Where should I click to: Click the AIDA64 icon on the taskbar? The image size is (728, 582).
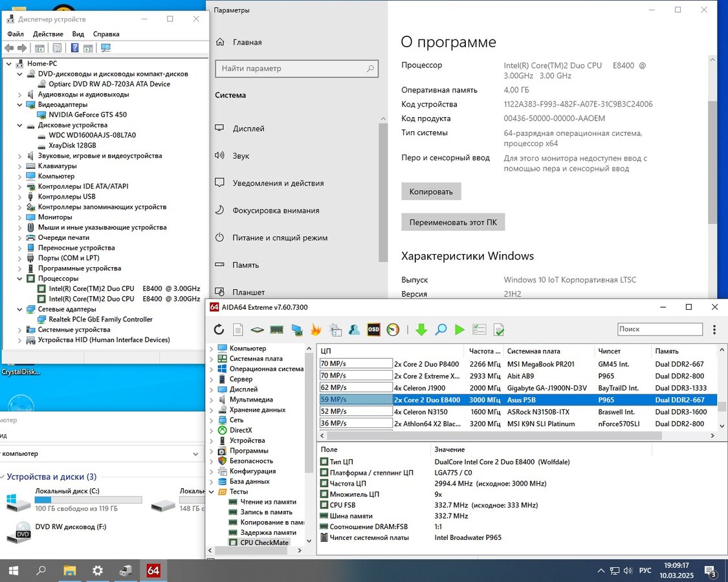tap(153, 570)
